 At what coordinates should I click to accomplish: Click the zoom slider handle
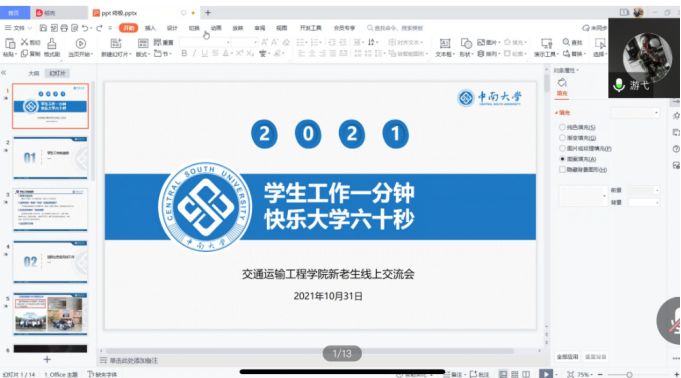(629, 375)
